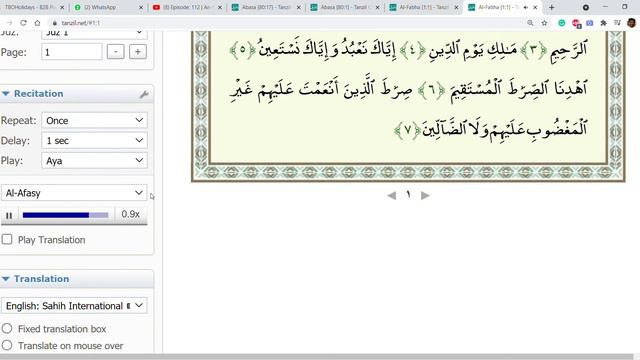Select the Fixed translation box option
The image size is (640, 360).
click(x=7, y=328)
